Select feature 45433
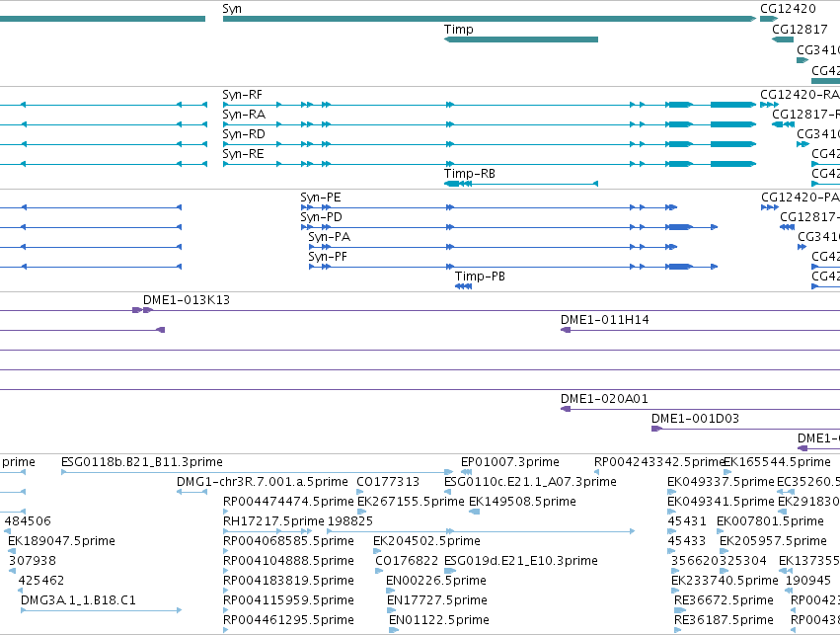The width and height of the screenshot is (840, 635). click(687, 542)
